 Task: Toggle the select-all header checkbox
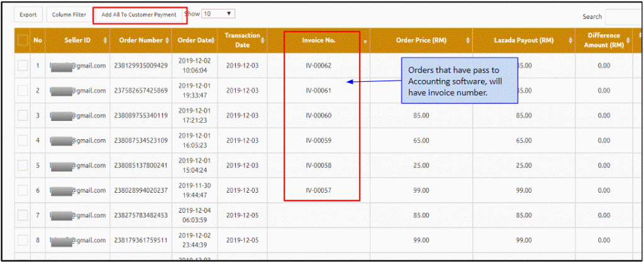click(23, 40)
